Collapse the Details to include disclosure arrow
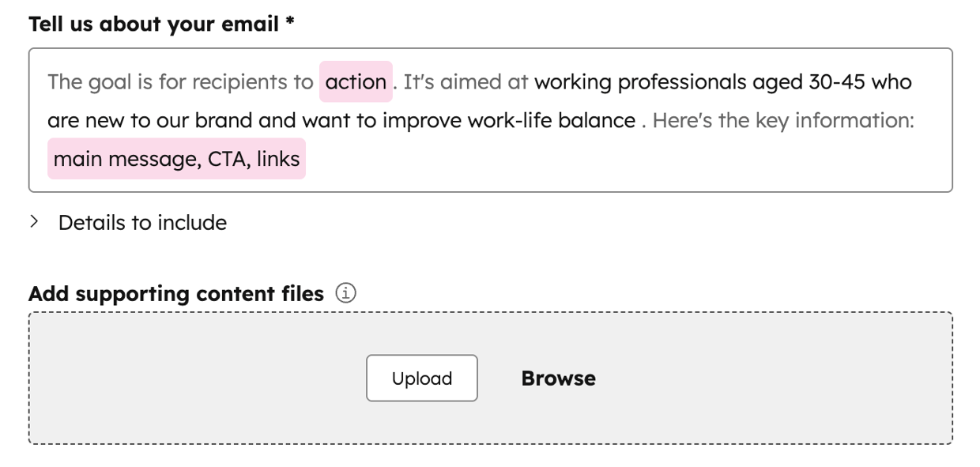Screen dimensions: 980x467 pyautogui.click(x=35, y=222)
